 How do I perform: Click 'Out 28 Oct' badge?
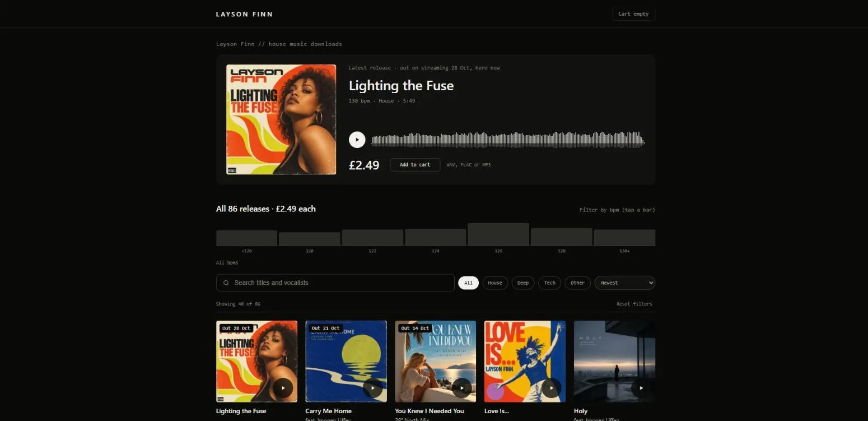[x=236, y=328]
